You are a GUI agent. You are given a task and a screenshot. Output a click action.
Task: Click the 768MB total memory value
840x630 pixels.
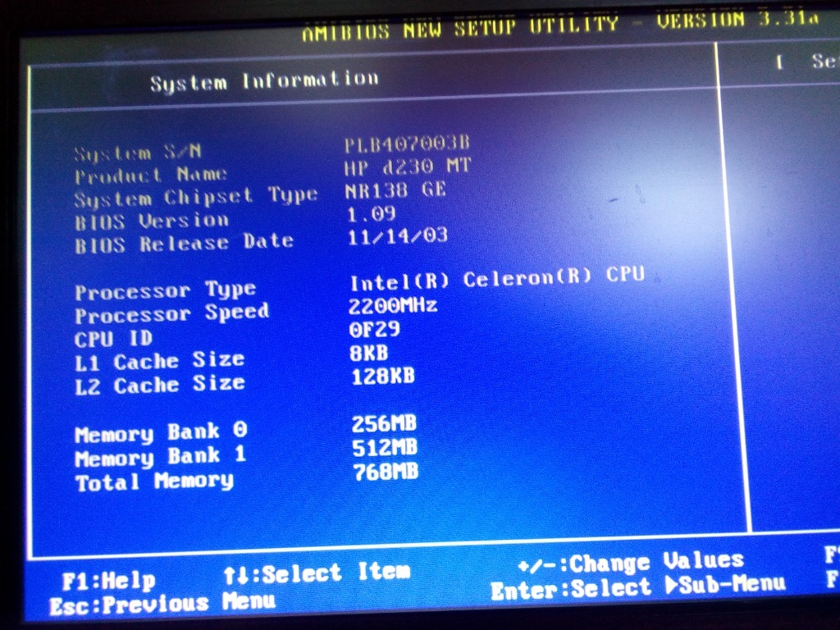[x=386, y=472]
